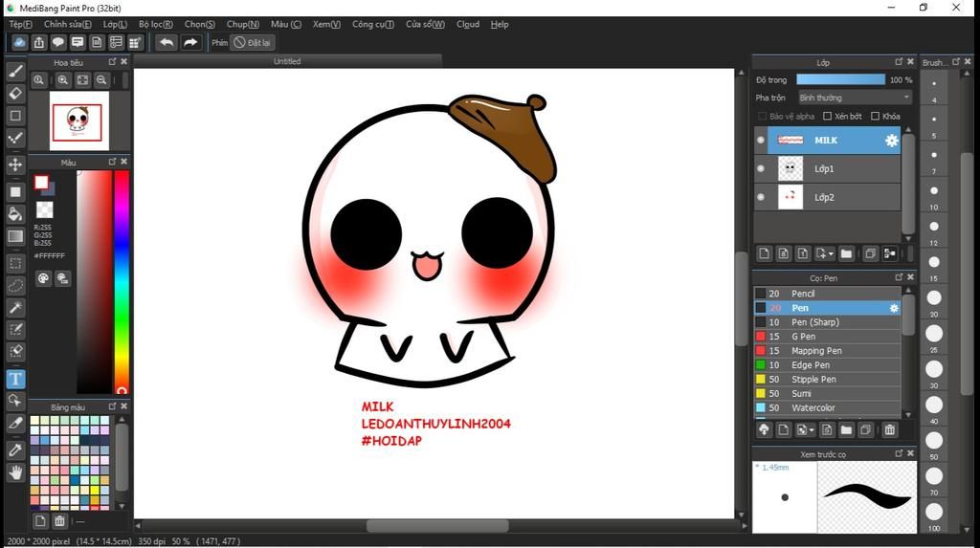Click the Undo arrow in toolbar
The width and height of the screenshot is (980, 548).
167,42
